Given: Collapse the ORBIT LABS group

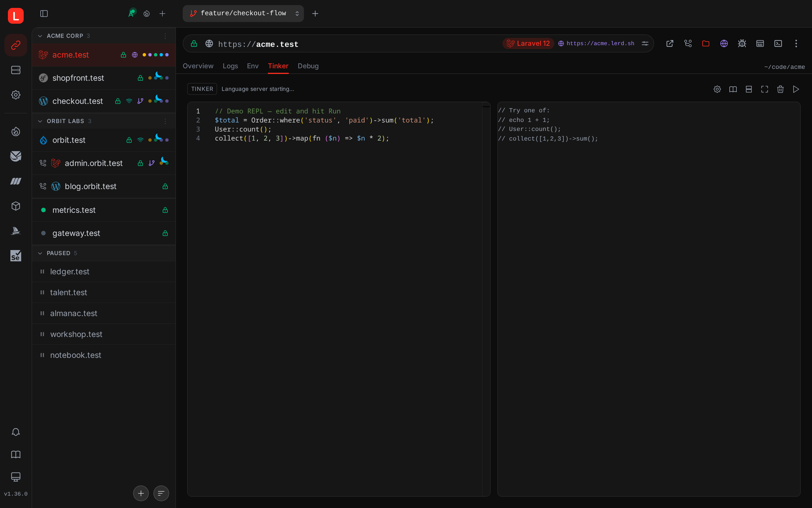Looking at the screenshot, I should click(40, 121).
